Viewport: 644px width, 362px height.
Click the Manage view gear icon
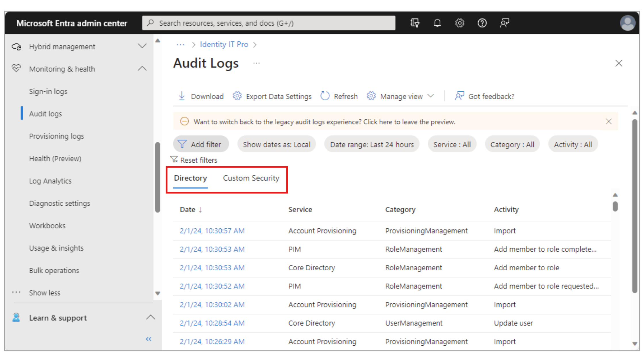(371, 96)
